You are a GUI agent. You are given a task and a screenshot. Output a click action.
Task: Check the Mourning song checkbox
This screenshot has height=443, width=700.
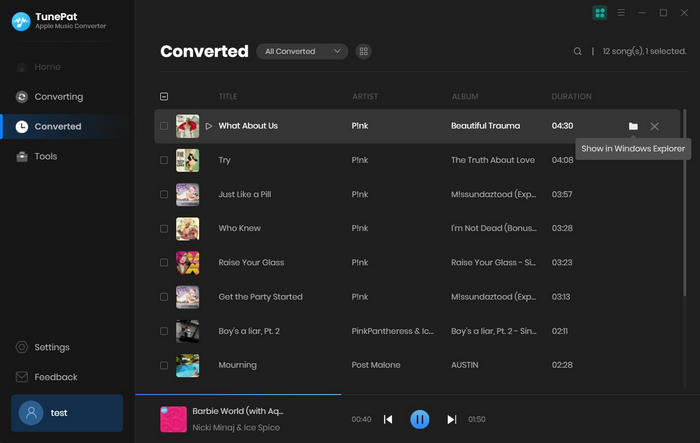(x=164, y=365)
